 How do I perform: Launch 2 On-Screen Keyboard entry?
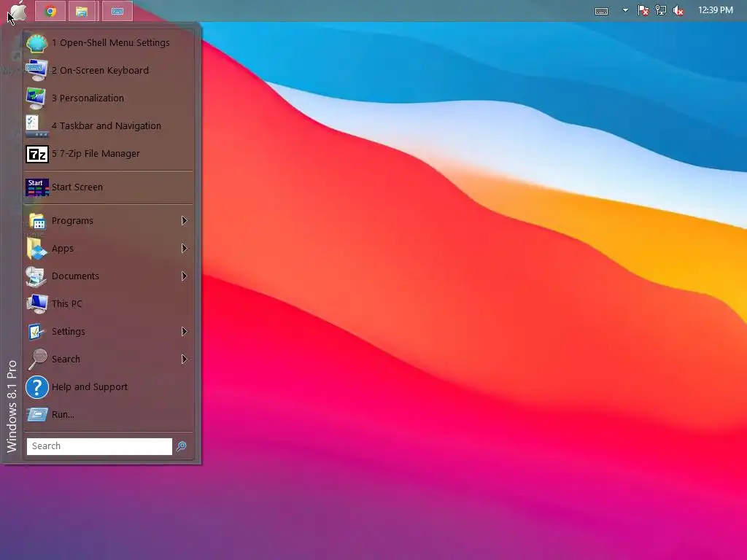(x=109, y=71)
